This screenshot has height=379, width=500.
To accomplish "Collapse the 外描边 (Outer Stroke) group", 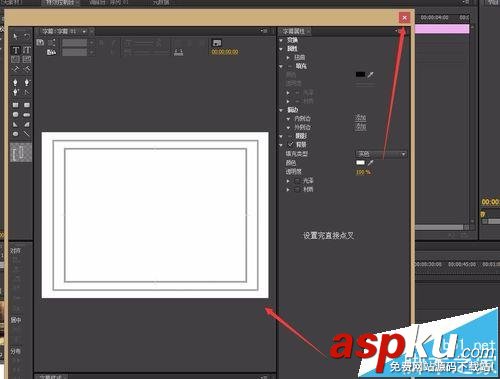I will coord(288,127).
